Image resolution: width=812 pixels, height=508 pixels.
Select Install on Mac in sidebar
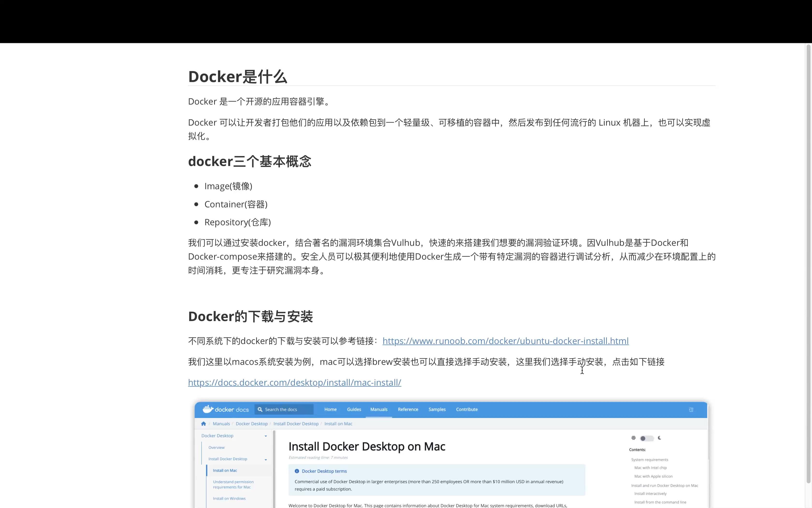click(x=225, y=470)
